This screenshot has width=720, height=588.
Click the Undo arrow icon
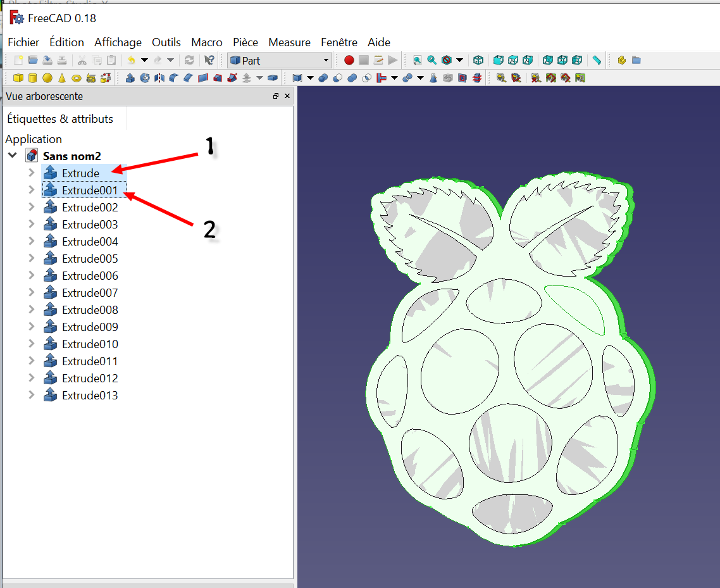click(x=132, y=60)
